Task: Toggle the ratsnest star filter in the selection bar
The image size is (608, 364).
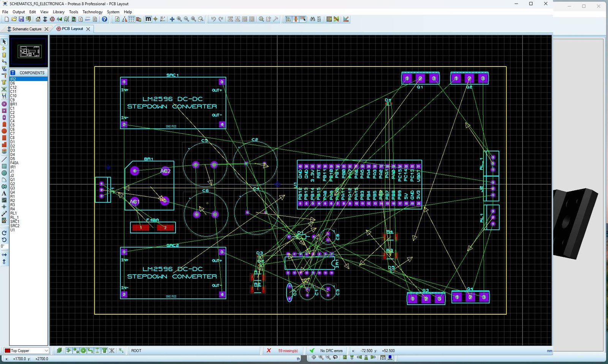Action: (x=112, y=351)
